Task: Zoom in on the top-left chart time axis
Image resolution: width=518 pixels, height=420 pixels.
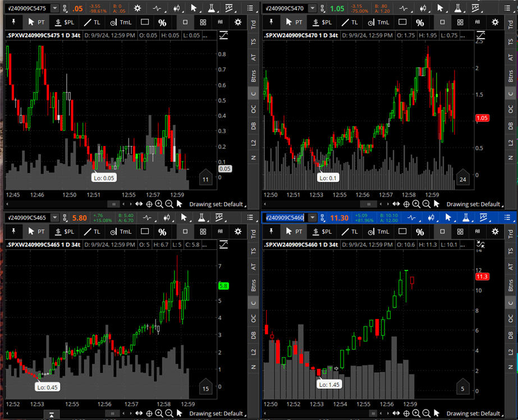Action: pyautogui.click(x=159, y=204)
